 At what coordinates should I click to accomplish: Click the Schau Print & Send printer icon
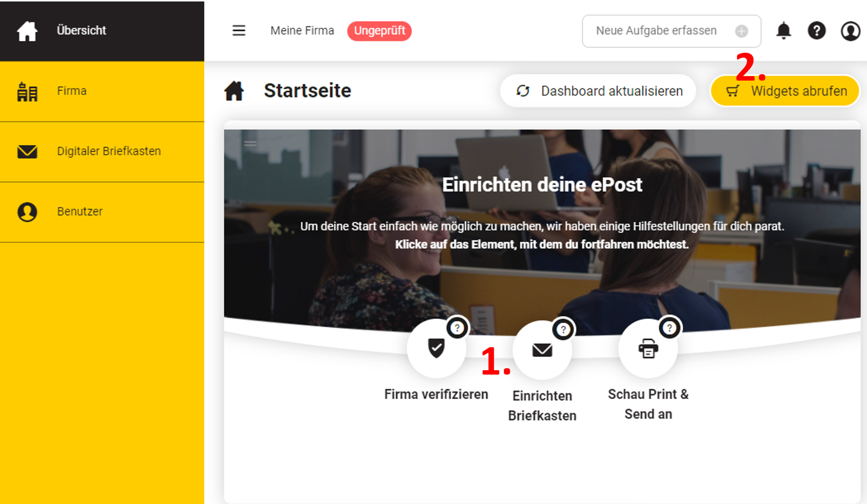[x=648, y=348]
